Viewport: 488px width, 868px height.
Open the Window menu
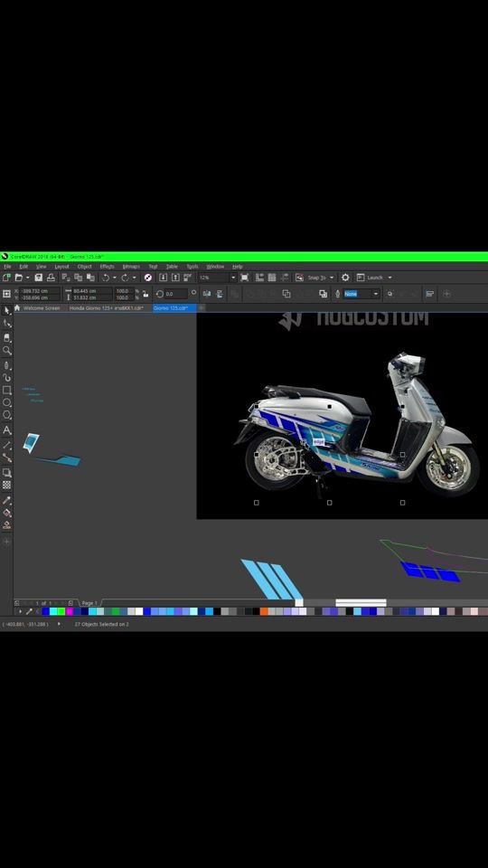[215, 266]
